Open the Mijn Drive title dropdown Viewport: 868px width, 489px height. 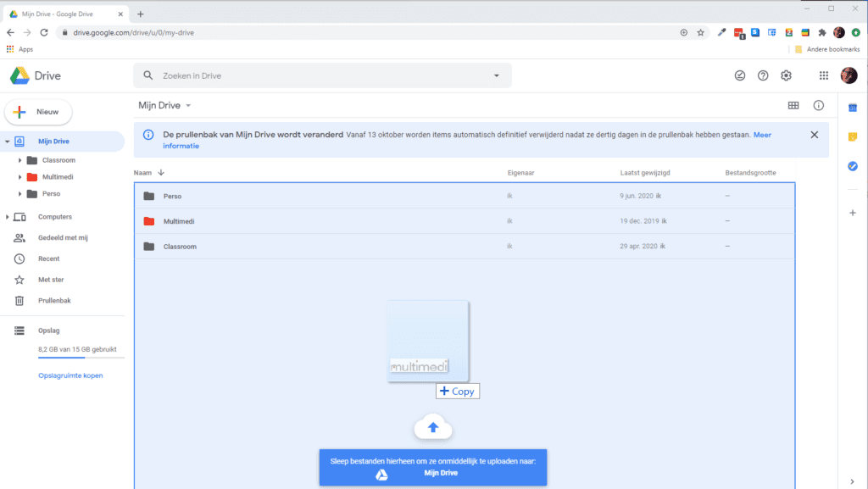pos(165,105)
